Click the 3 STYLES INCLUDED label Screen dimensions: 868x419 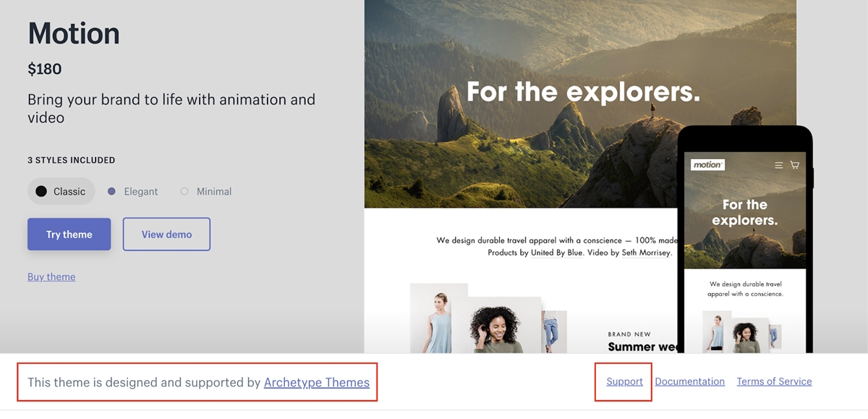[x=72, y=160]
